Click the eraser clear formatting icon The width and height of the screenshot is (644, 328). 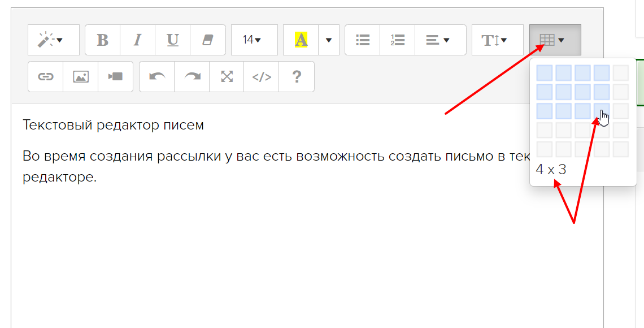[207, 40]
